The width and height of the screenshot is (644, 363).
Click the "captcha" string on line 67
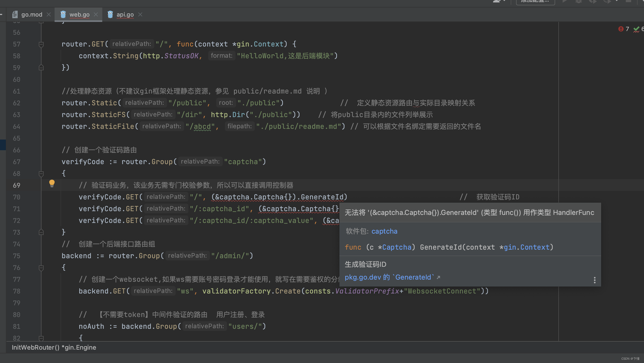click(243, 162)
